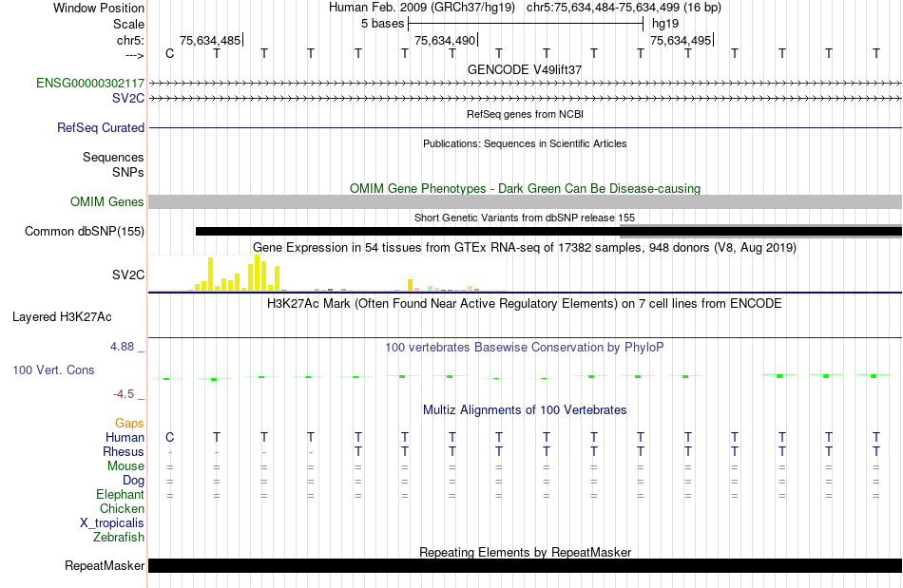This screenshot has width=903, height=588.
Task: Select the Chicken species label
Action: click(122, 508)
